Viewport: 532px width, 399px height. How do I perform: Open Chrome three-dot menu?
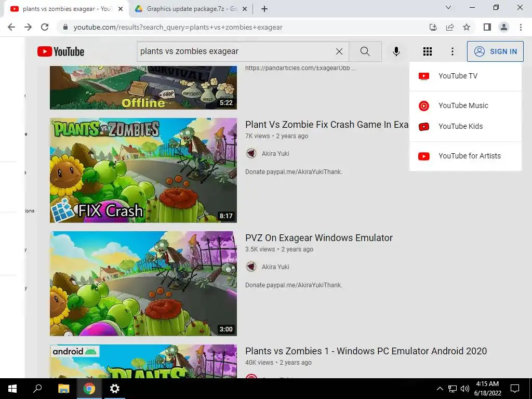tap(521, 27)
